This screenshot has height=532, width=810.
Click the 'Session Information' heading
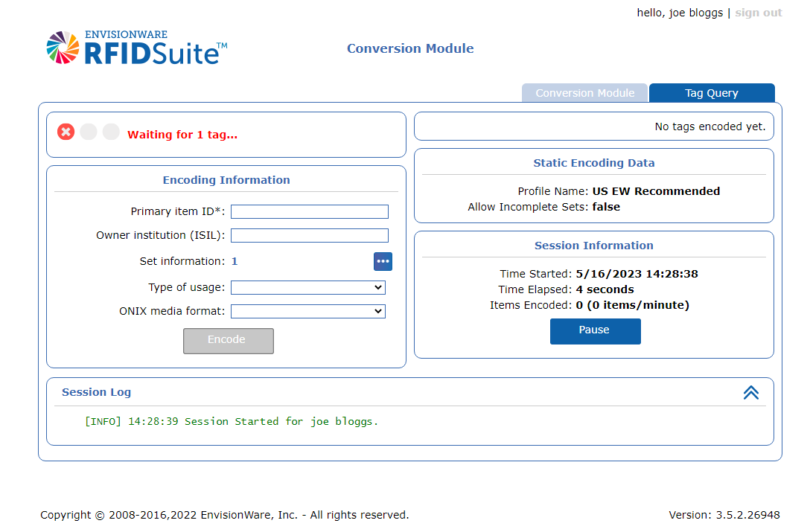click(594, 246)
